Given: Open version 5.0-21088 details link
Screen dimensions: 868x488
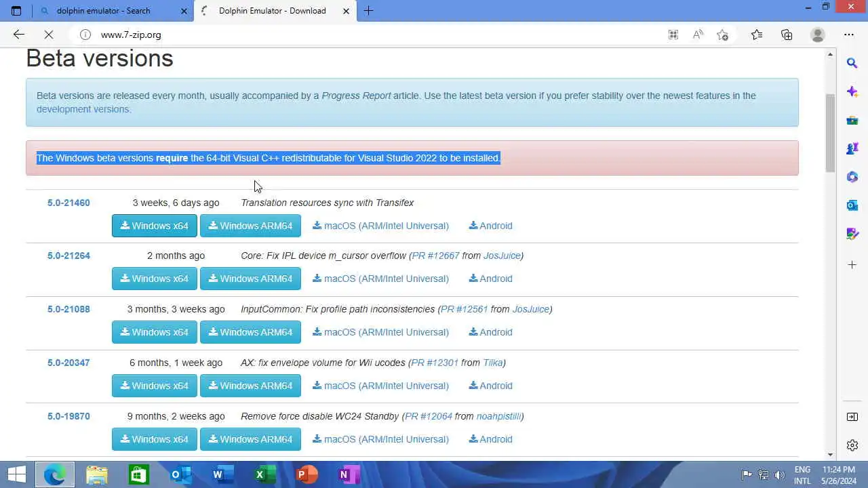Looking at the screenshot, I should click(68, 309).
